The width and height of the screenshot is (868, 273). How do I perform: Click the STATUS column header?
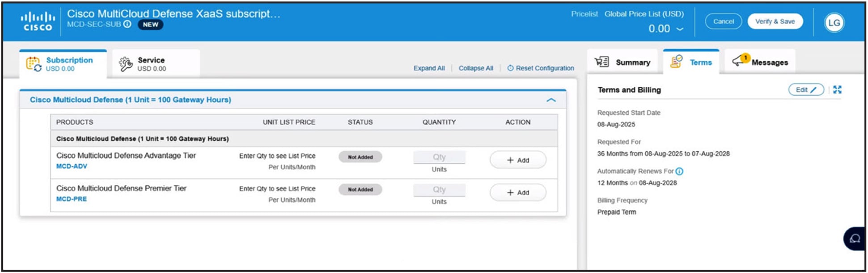pyautogui.click(x=360, y=122)
